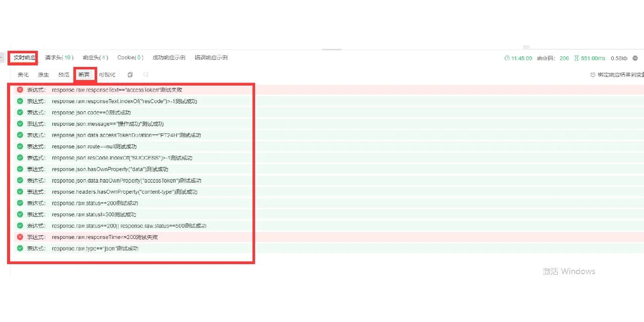
Task: Select json.hasOwnProperty("data") expression text
Action: click(x=110, y=169)
